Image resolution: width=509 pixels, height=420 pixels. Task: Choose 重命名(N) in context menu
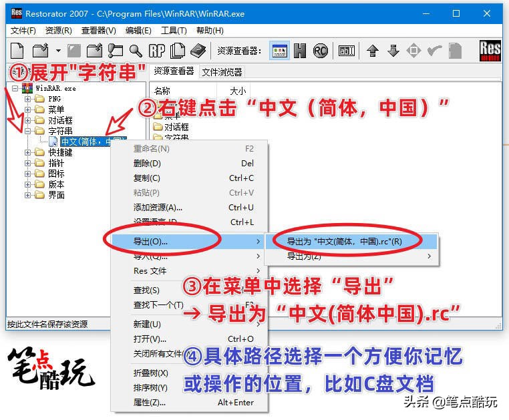pyautogui.click(x=190, y=149)
